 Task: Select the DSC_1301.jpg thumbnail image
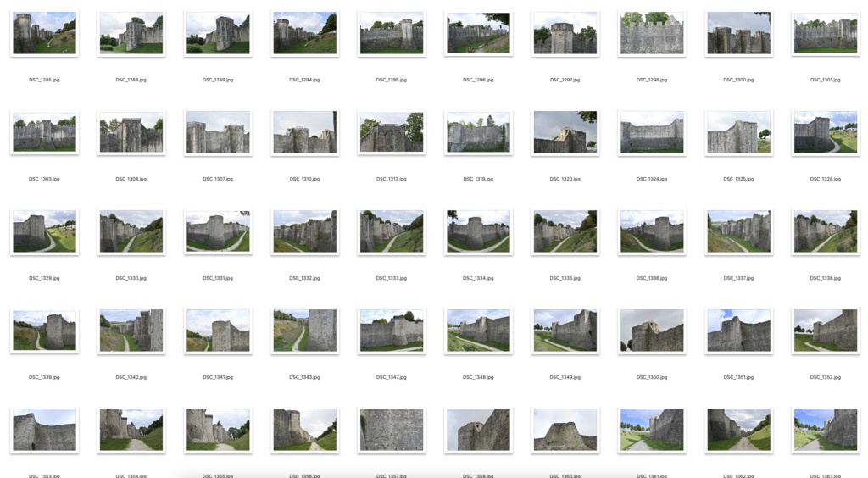[x=826, y=33]
